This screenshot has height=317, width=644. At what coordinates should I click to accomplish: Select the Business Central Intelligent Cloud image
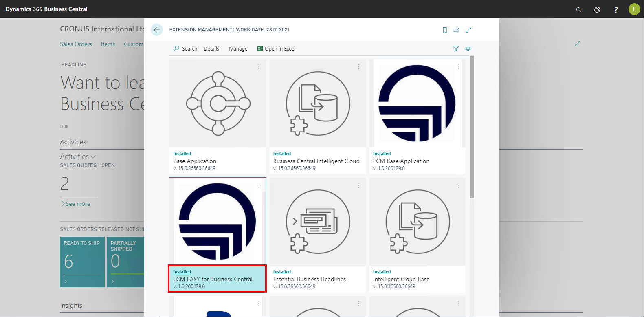[318, 103]
